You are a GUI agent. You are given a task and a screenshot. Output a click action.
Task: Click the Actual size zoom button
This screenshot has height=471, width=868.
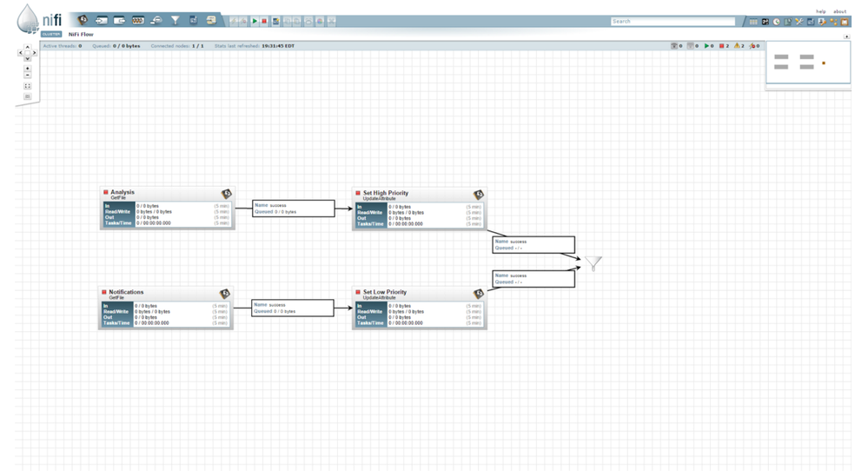click(x=27, y=96)
